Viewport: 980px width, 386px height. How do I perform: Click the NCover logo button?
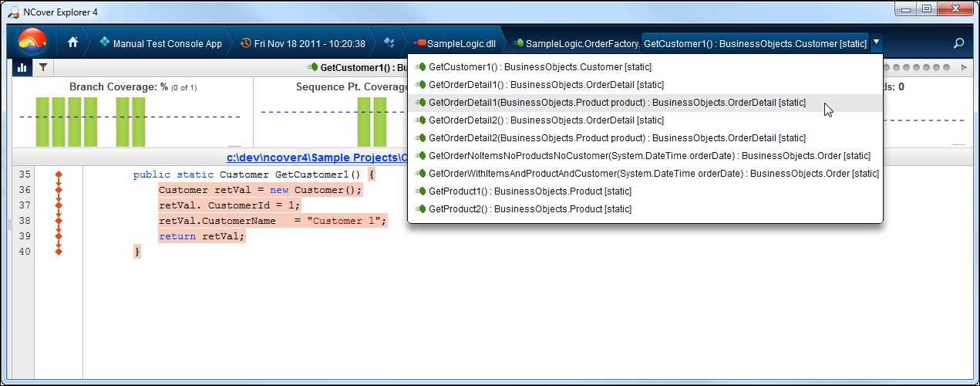tap(32, 42)
